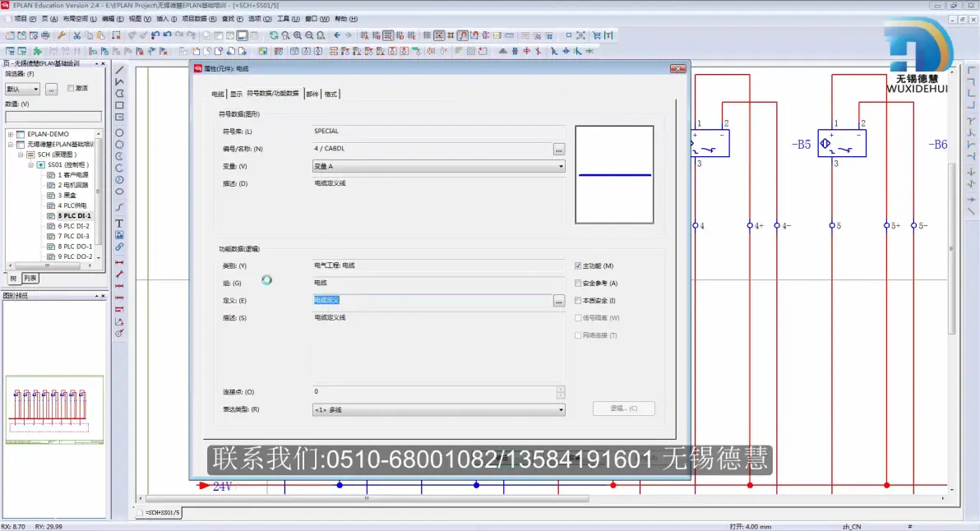Open the 默认 filter dropdown
This screenshot has height=531, width=980.
tap(22, 90)
